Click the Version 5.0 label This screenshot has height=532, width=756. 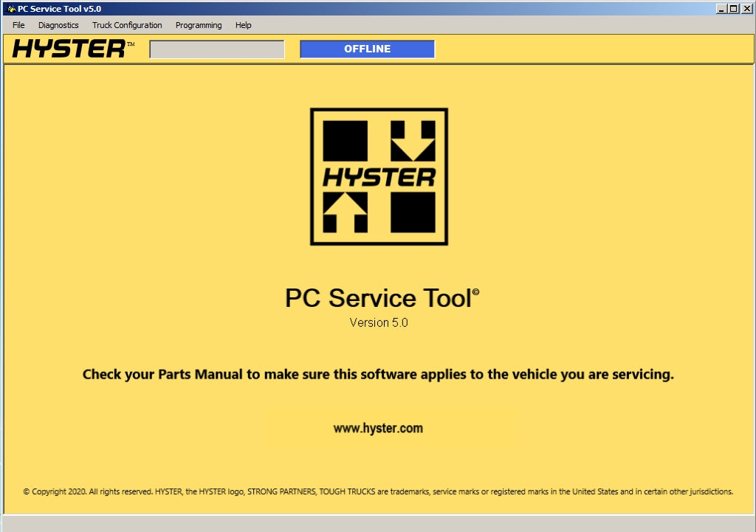coord(379,323)
